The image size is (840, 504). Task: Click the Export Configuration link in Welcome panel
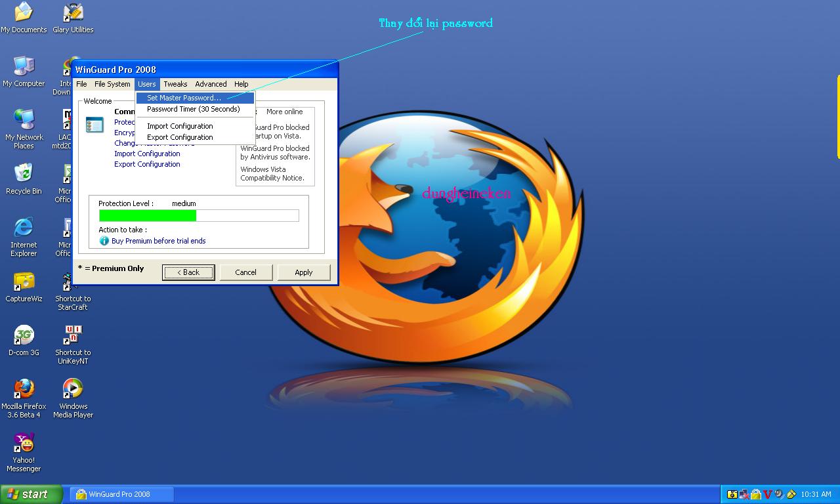(x=147, y=164)
